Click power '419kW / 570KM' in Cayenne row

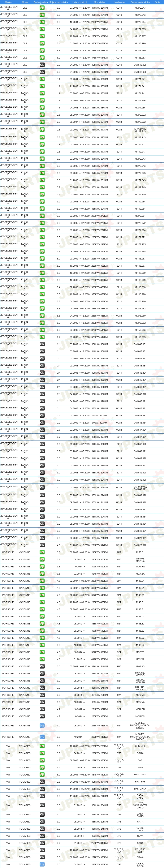(100, 659)
